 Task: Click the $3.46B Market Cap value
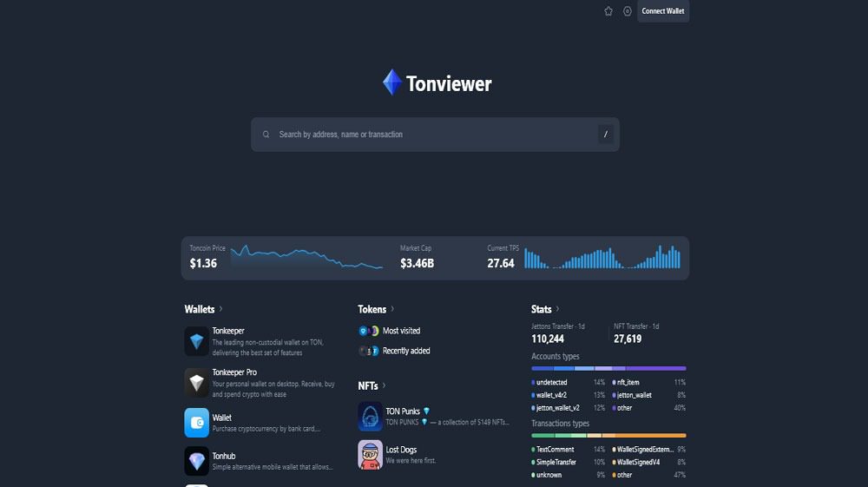pyautogui.click(x=417, y=263)
